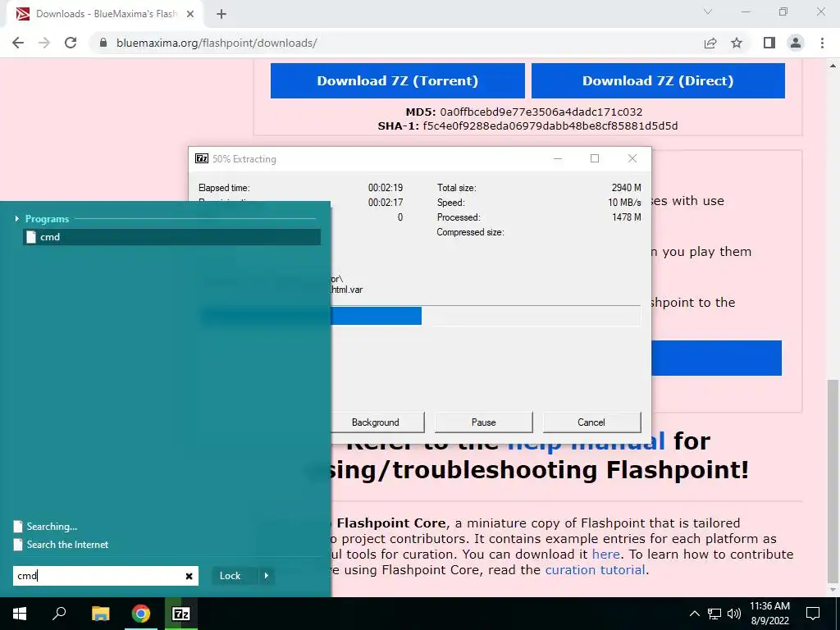Send extraction to Background
The image size is (840, 630).
point(377,422)
